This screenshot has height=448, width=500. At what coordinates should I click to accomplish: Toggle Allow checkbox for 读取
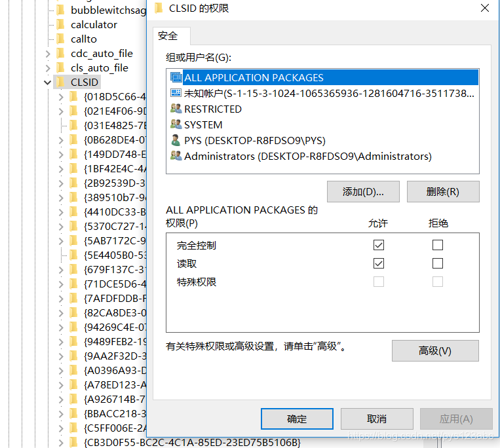(x=379, y=263)
